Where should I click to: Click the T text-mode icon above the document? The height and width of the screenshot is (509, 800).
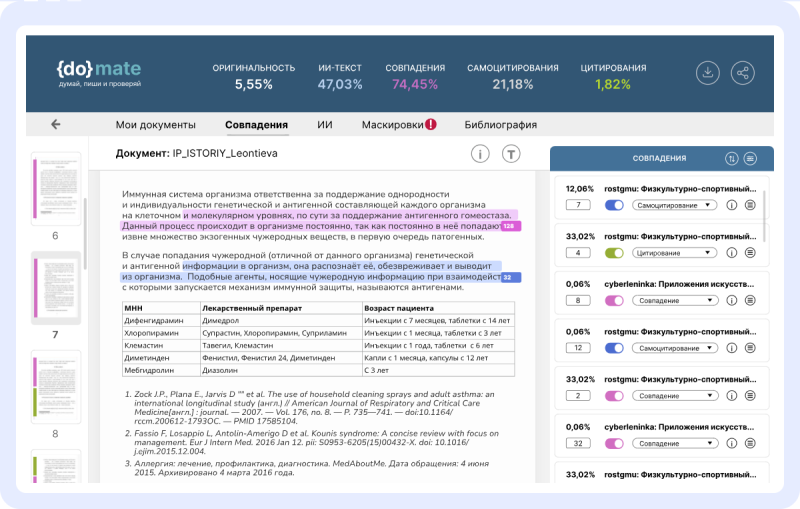[511, 154]
